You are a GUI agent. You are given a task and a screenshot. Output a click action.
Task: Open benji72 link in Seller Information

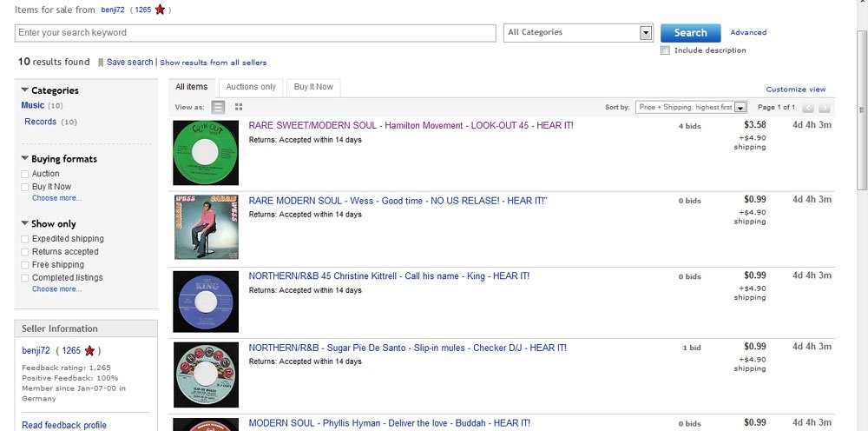(x=36, y=351)
